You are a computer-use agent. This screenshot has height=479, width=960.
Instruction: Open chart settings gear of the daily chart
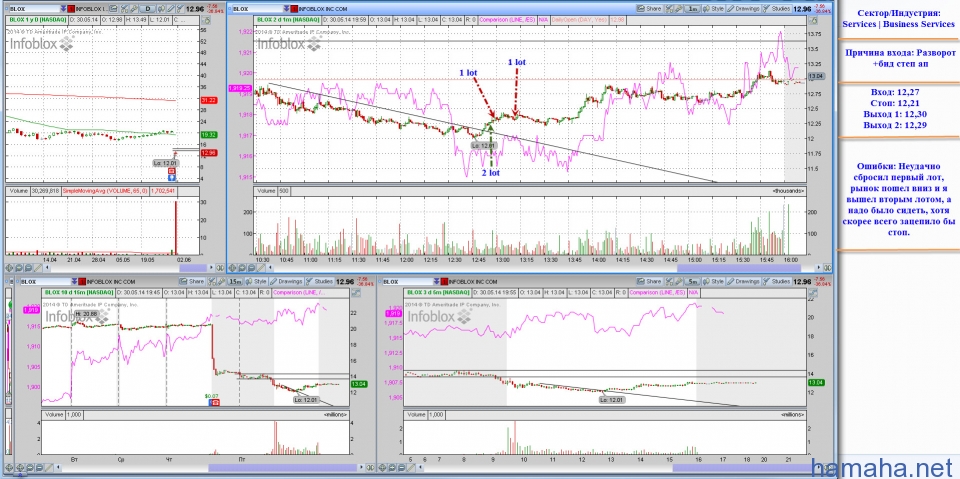coord(206,21)
